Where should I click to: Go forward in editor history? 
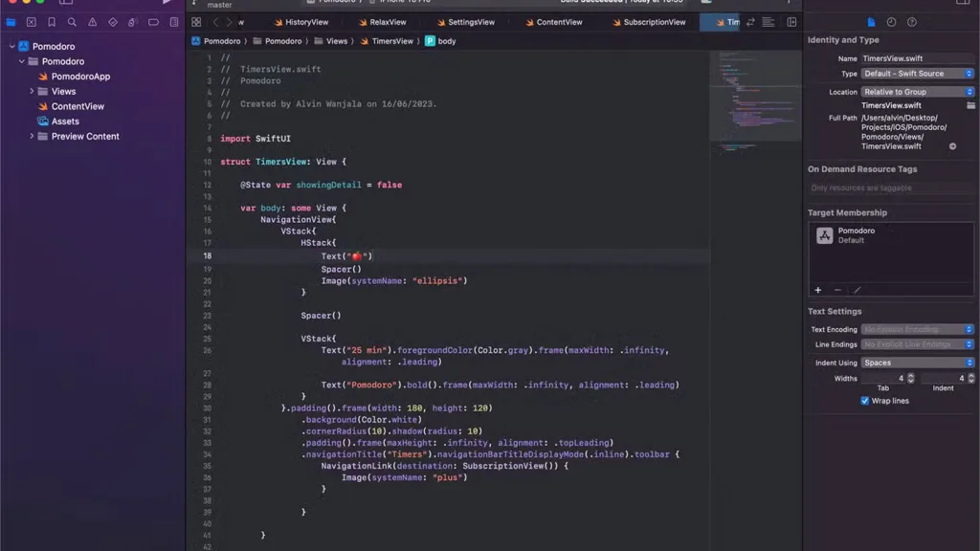229,22
